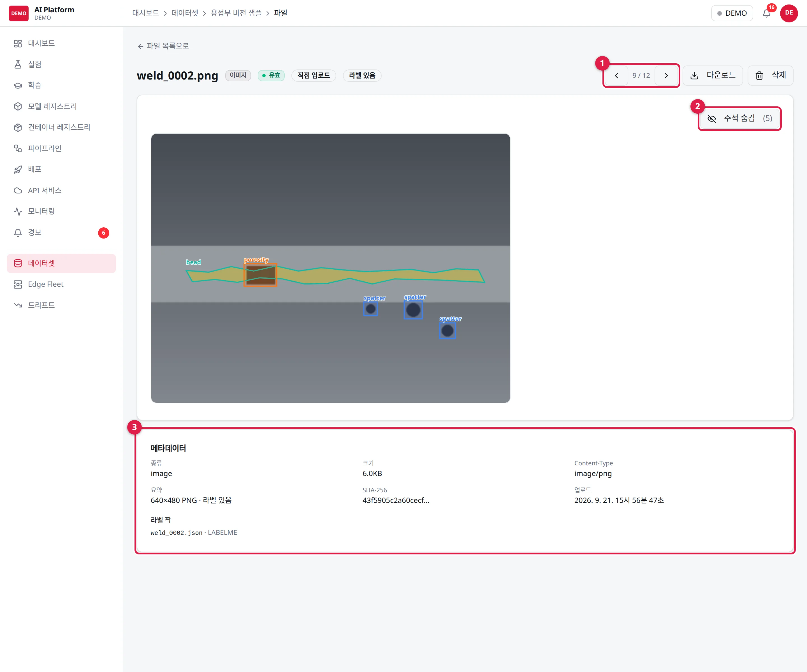Click the database icon beside 데이터셋
The height and width of the screenshot is (672, 807).
tap(18, 263)
